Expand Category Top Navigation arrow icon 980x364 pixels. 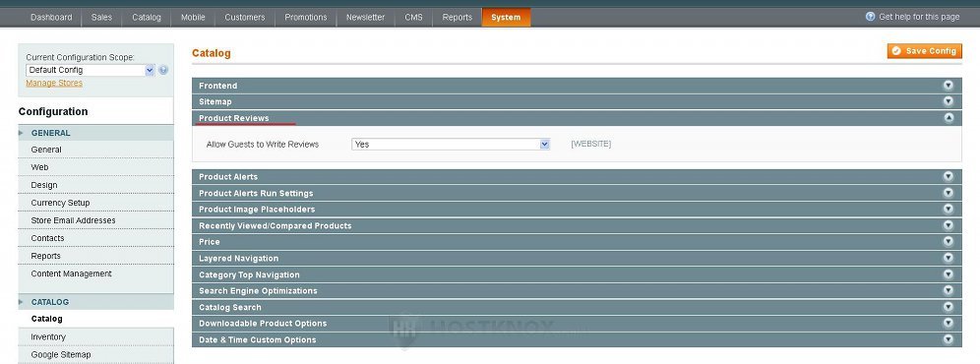[x=949, y=273]
